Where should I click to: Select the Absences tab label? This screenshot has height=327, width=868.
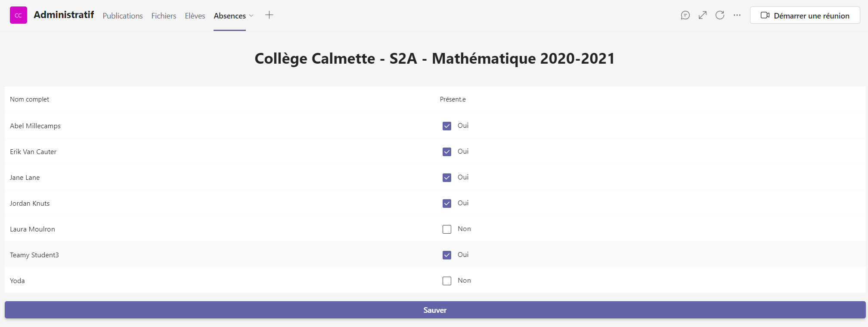click(x=229, y=16)
